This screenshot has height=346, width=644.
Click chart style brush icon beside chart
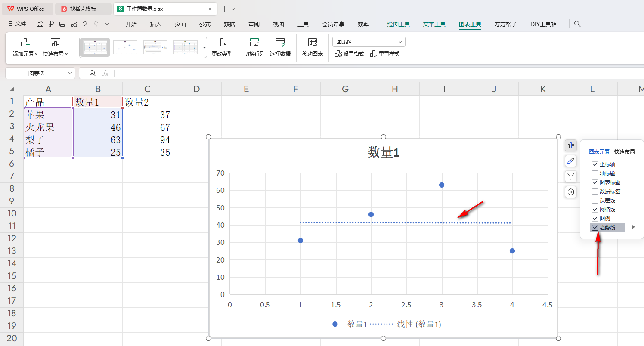[571, 161]
